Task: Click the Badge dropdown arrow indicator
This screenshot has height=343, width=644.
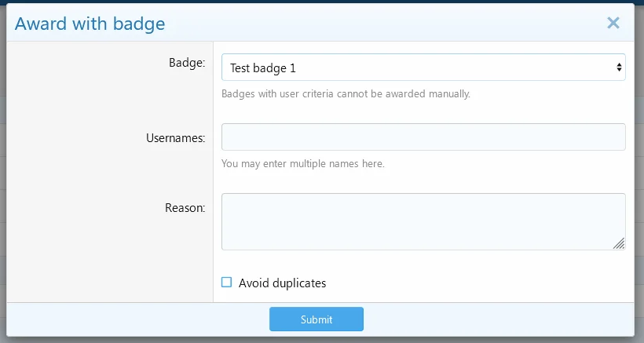Action: 619,68
